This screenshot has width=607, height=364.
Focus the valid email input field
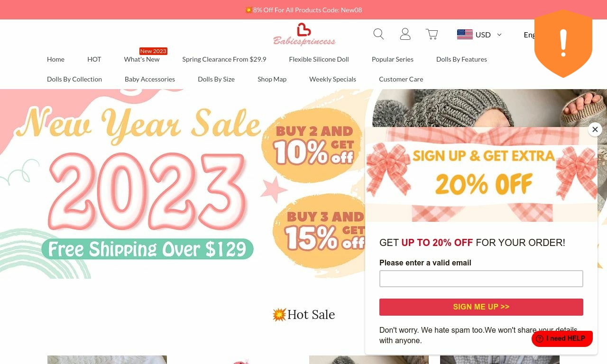coord(481,279)
